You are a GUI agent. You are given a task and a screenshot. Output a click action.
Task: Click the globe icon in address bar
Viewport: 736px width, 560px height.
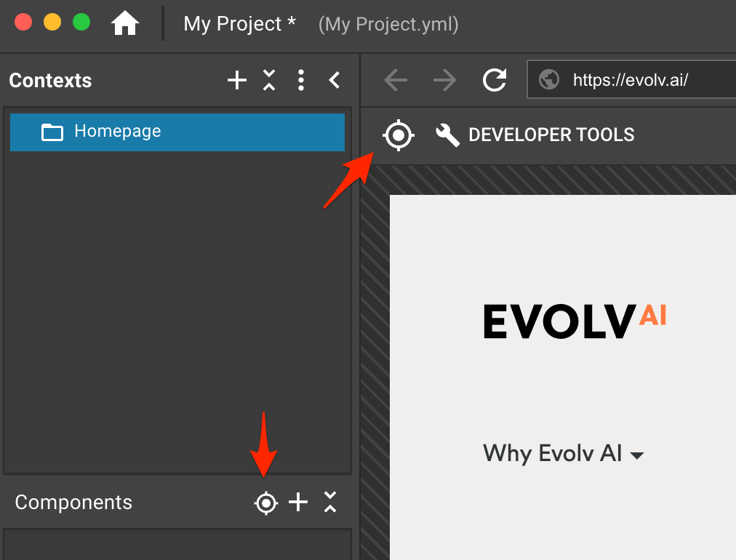click(548, 79)
